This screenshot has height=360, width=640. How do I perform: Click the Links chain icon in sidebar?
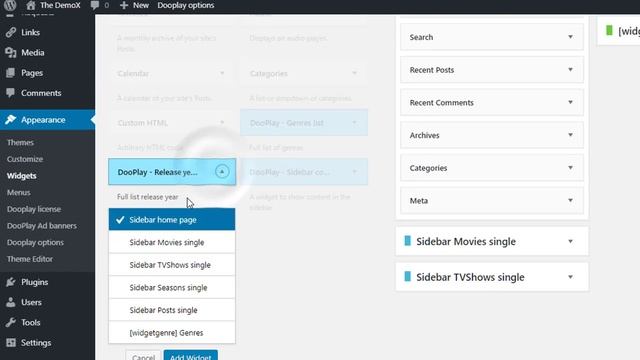click(x=11, y=32)
